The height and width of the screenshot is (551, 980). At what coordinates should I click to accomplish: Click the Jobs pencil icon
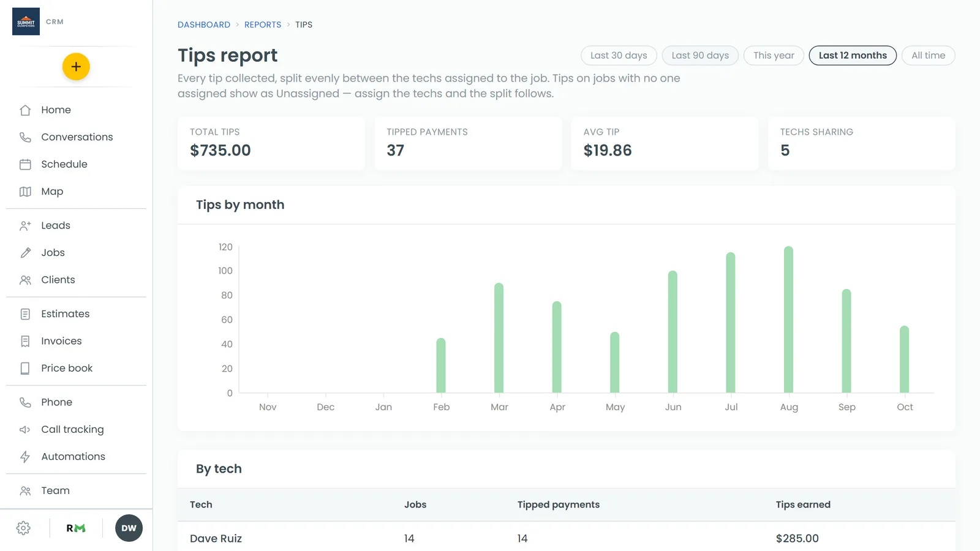25,253
